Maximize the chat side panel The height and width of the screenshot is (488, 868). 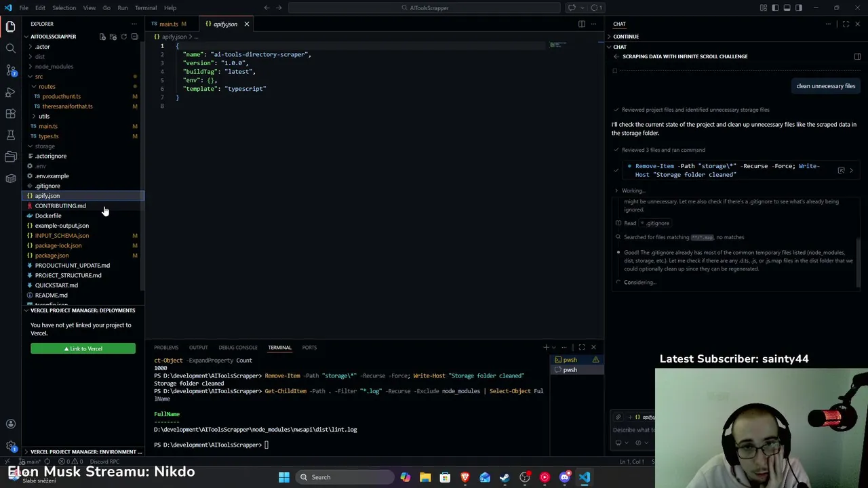(x=845, y=24)
